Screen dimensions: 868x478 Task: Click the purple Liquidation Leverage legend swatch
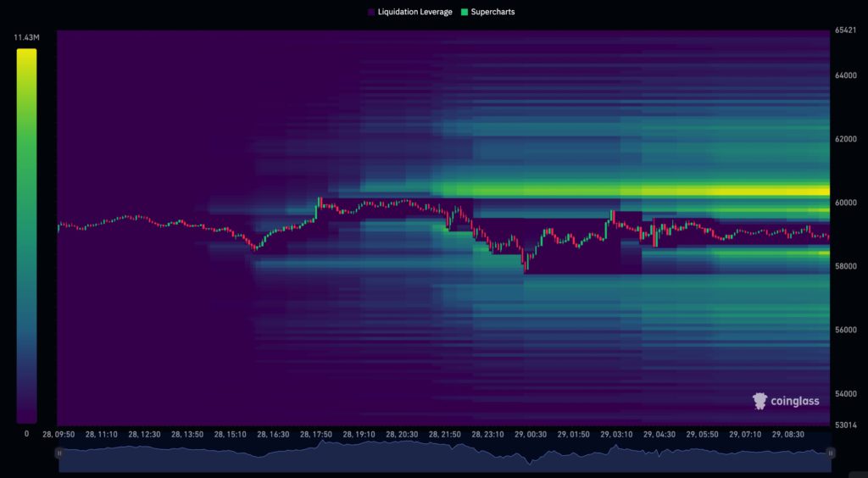(x=371, y=12)
